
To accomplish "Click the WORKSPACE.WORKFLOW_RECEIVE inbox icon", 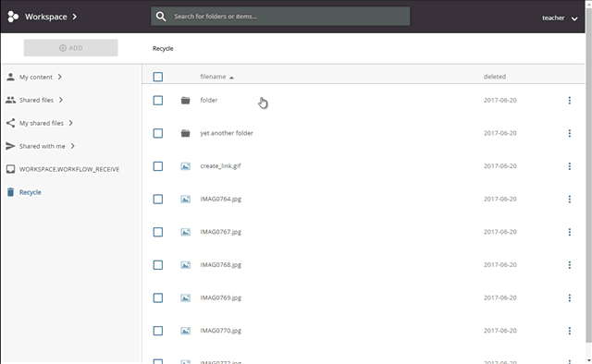I will [x=10, y=169].
